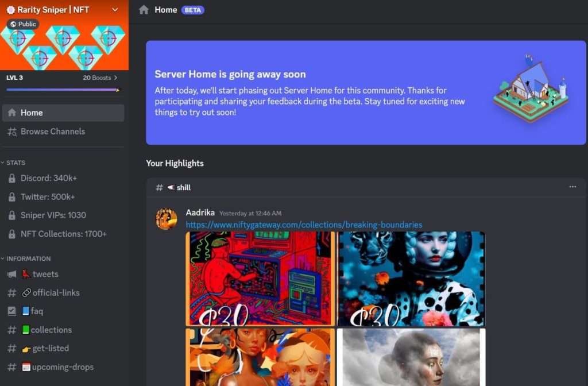Image resolution: width=588 pixels, height=386 pixels.
Task: Click the house icon in the sidebar Home row
Action: (x=12, y=113)
